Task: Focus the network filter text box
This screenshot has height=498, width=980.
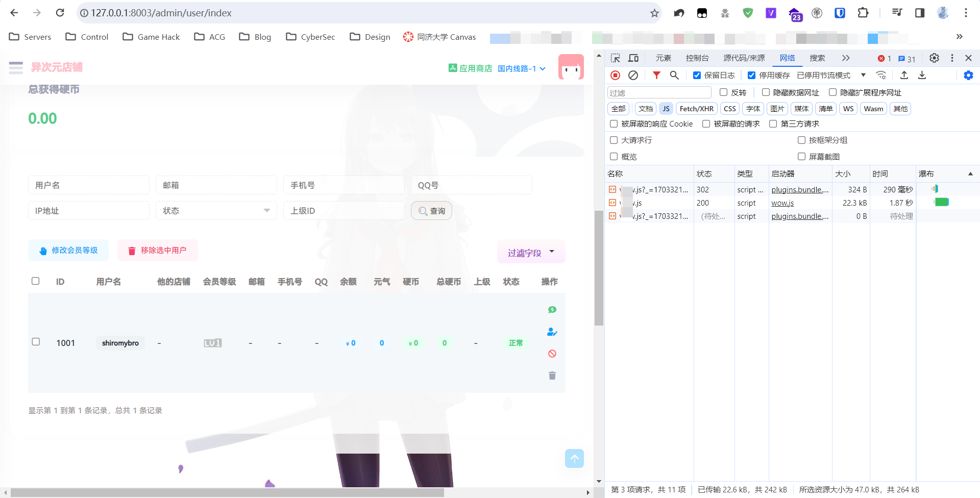Action: 659,92
